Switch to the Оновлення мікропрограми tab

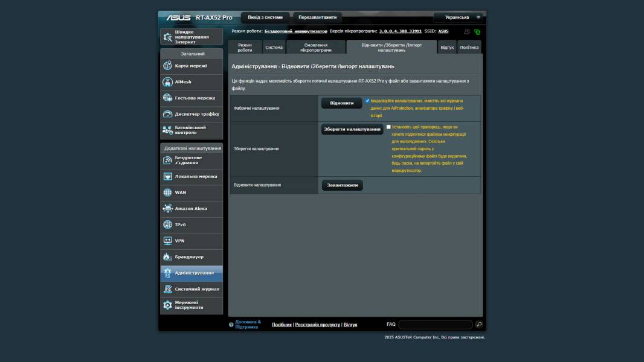(x=315, y=47)
